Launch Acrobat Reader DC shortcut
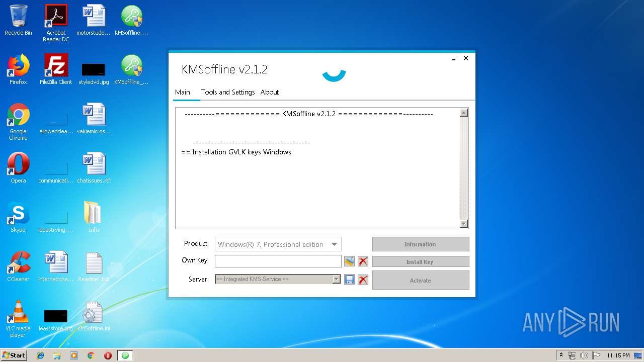Viewport: 644px width, 362px height. point(56,23)
